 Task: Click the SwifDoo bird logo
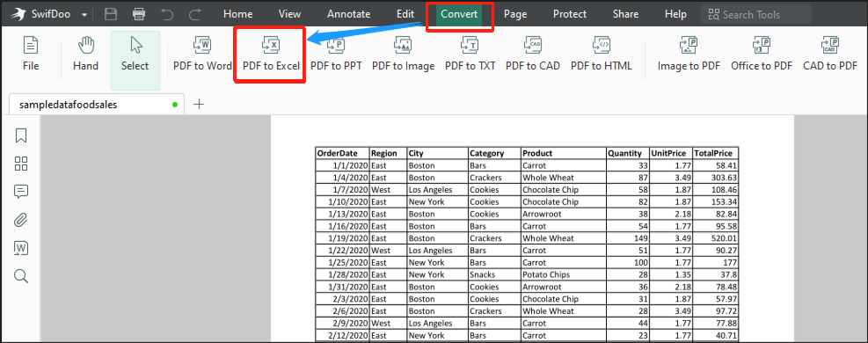pyautogui.click(x=18, y=14)
